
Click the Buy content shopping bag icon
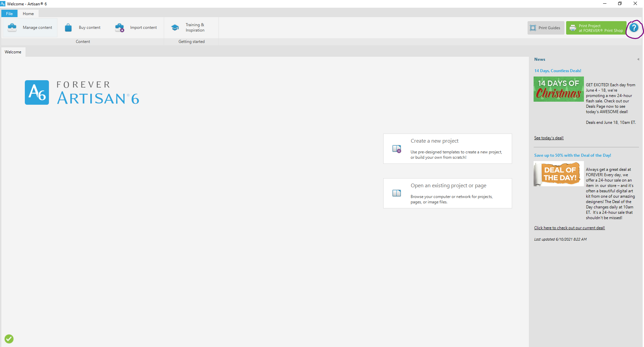point(68,28)
